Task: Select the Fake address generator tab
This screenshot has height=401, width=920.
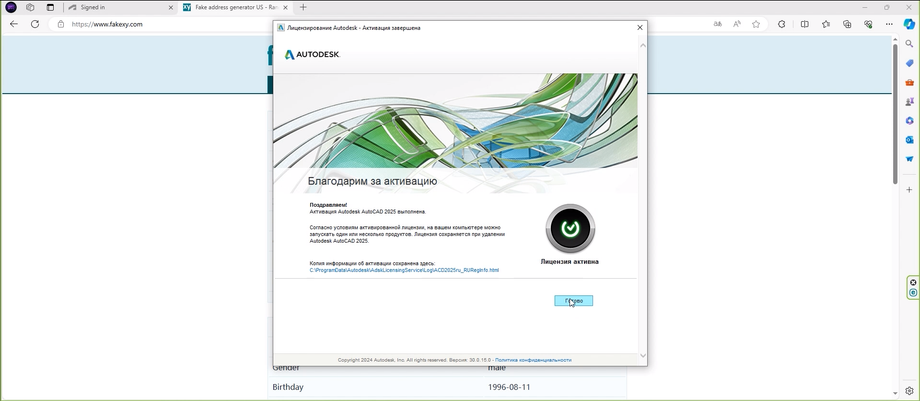Action: (232, 8)
